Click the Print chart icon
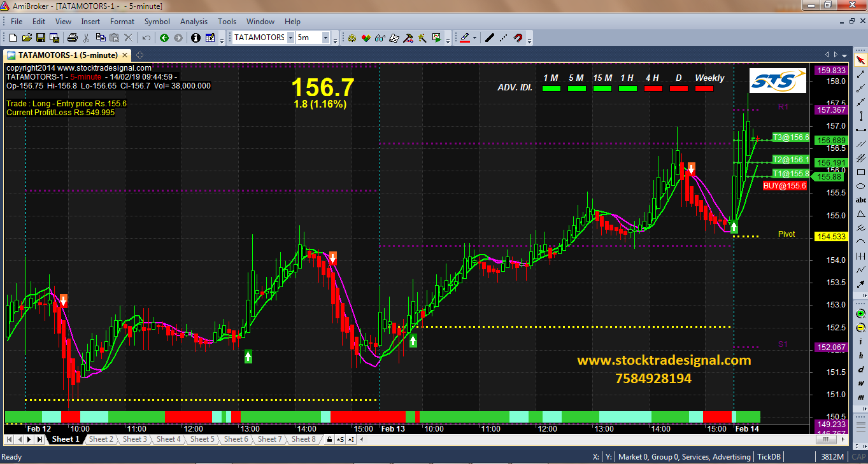868x464 pixels. 72,38
